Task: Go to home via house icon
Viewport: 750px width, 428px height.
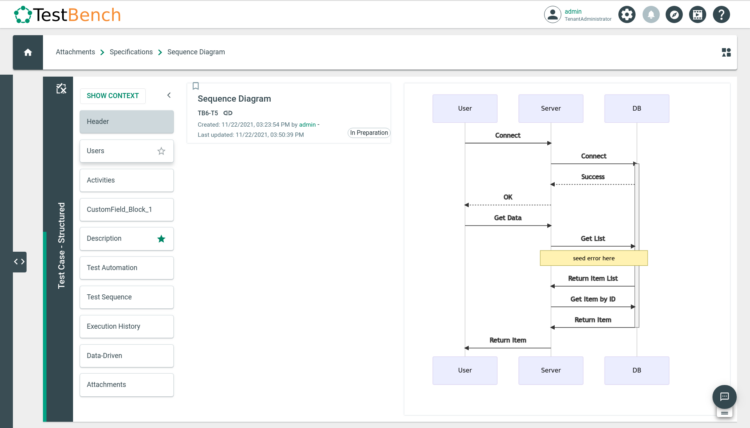Action: (28, 52)
